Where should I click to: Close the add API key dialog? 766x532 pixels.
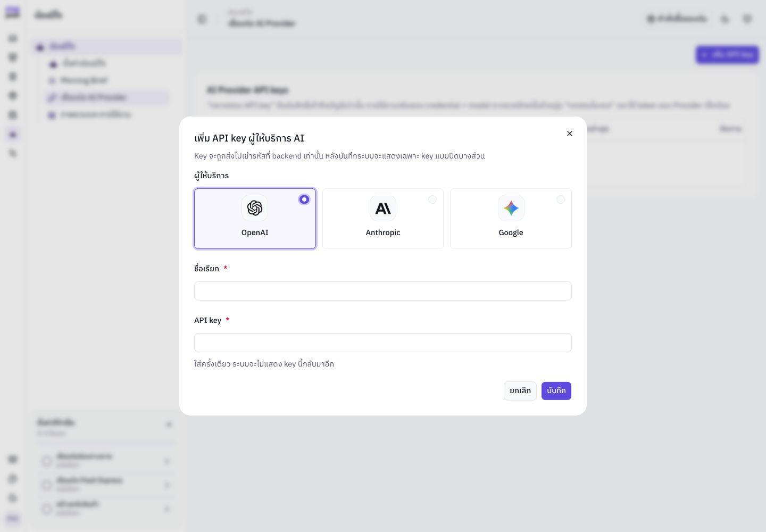click(x=570, y=134)
